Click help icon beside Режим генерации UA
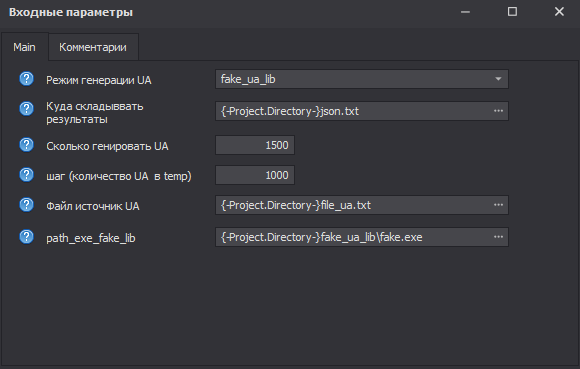Viewport: 580px width, 369px height. pyautogui.click(x=26, y=79)
